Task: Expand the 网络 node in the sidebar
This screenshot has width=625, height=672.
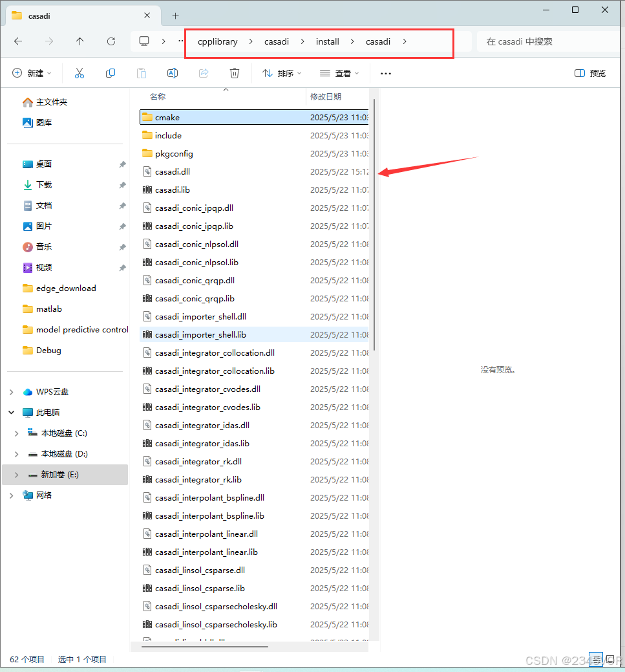Action: point(11,495)
